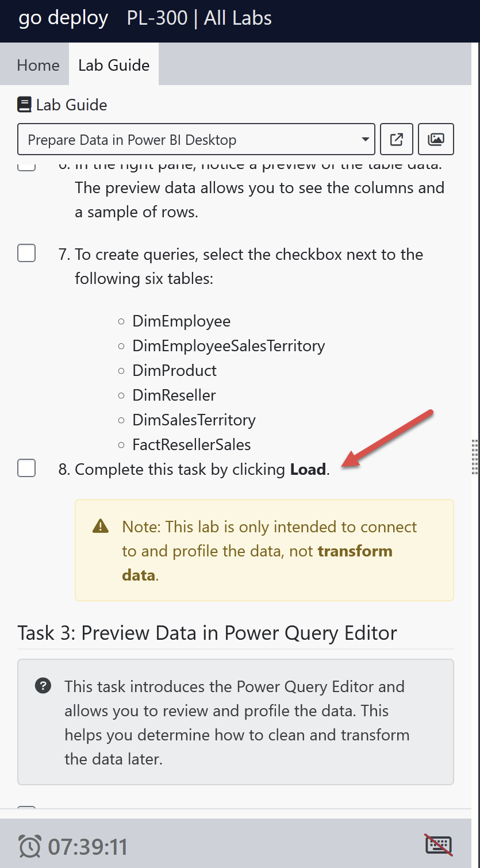Switch to the Home tab
Viewport: 480px width, 868px height.
pos(37,65)
